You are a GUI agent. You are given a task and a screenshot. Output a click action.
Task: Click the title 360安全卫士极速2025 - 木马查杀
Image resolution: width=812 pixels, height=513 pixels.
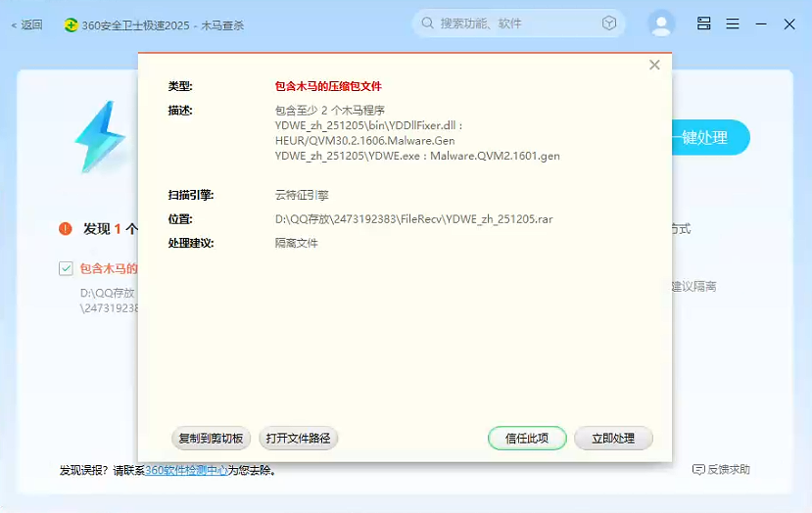point(163,25)
